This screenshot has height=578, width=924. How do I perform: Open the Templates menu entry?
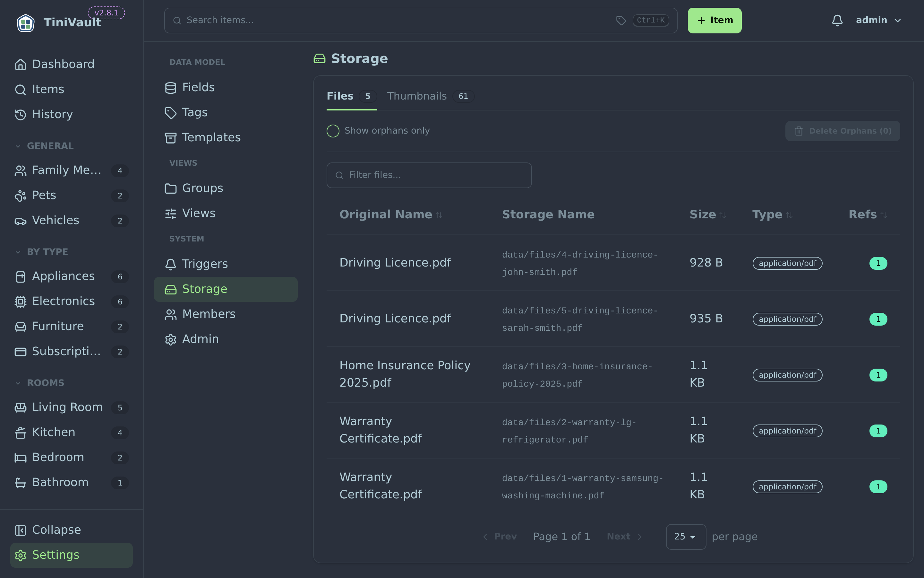pos(226,138)
